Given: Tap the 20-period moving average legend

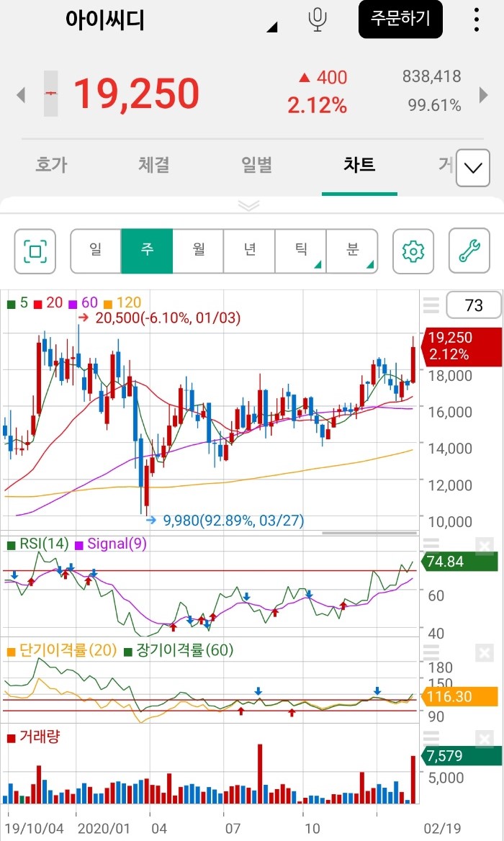Looking at the screenshot, I should click(x=48, y=303).
